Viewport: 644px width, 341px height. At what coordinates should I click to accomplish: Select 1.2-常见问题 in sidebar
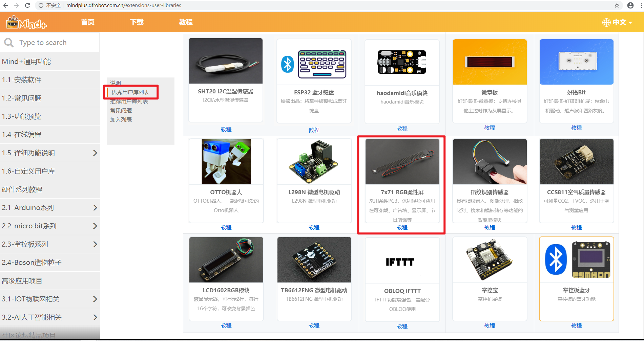point(50,98)
